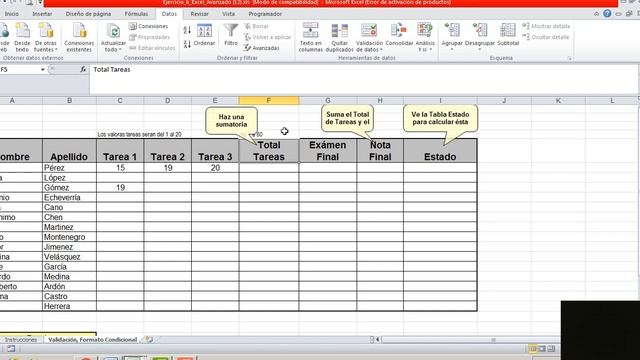Sort descending Z to A icon
The height and width of the screenshot is (360, 640).
tap(187, 44)
